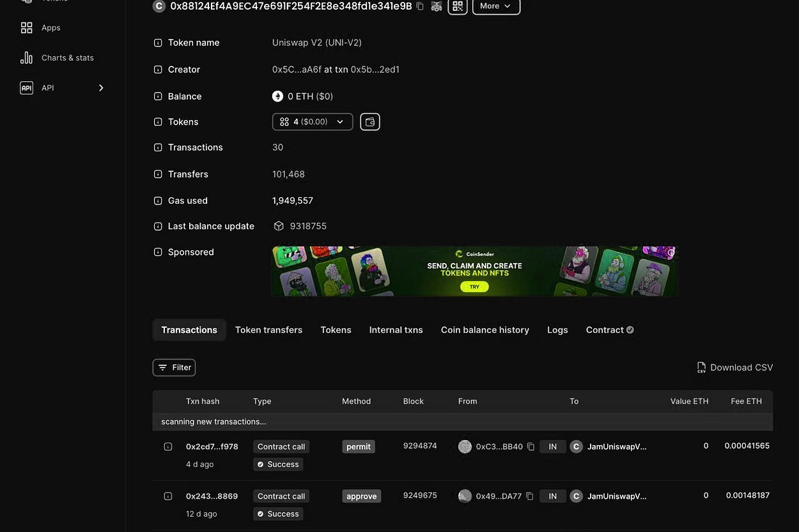Open transaction hash 0x243...8869
799x532 pixels.
[212, 496]
